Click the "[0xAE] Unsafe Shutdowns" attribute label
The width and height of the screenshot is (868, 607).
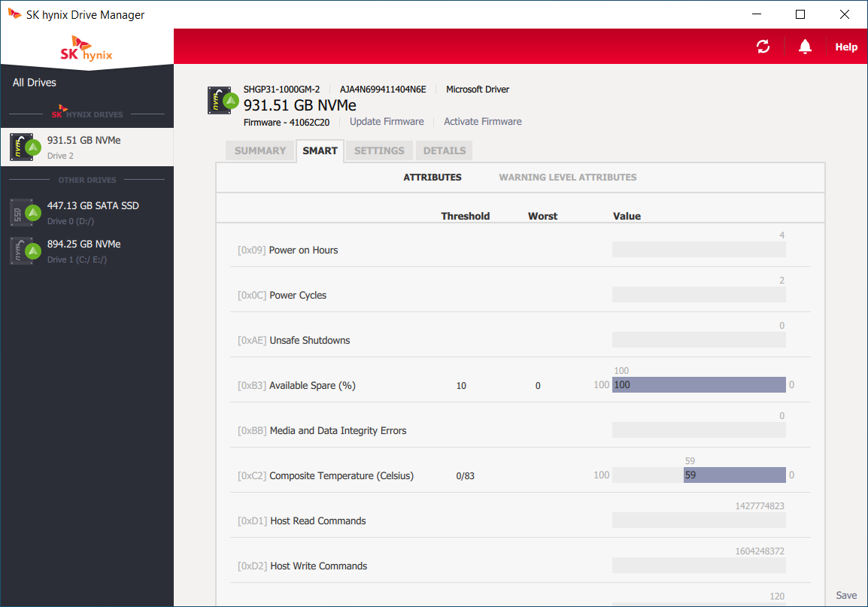click(x=294, y=340)
